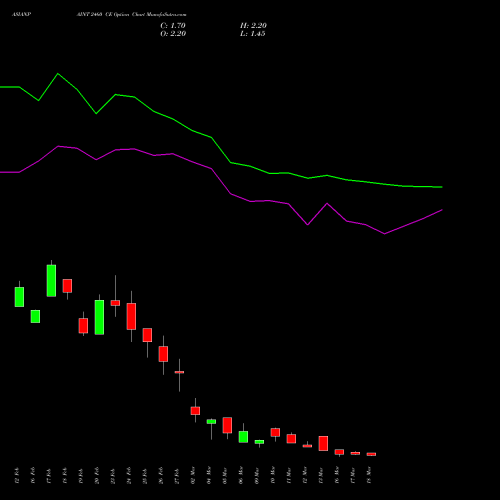
Task: Click the open value O: 2.20
Action: tap(173, 33)
